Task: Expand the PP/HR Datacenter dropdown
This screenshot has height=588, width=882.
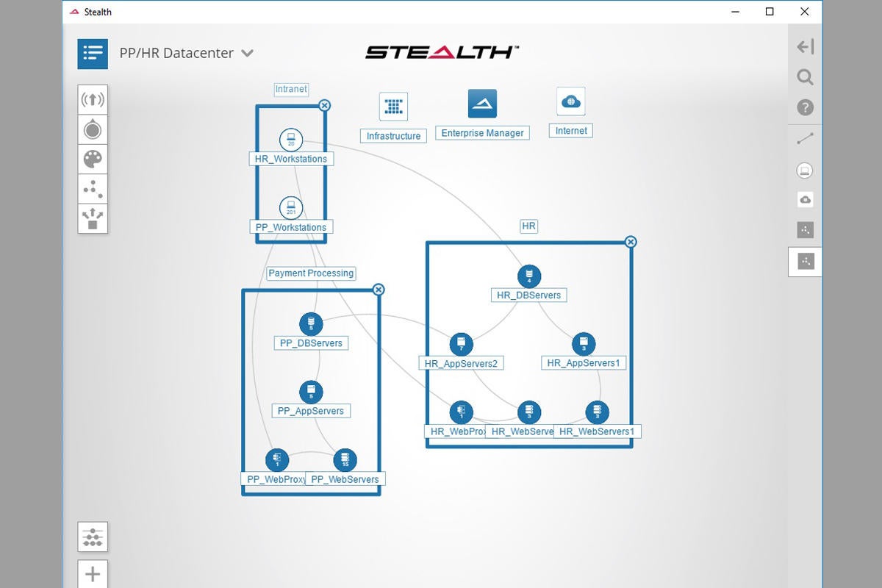Action: pos(248,53)
